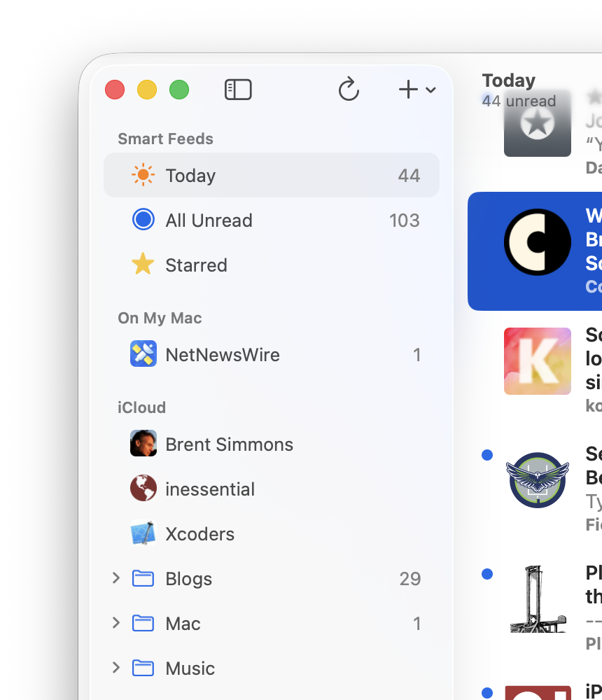Open the add feed plus dropdown
The height and width of the screenshot is (700, 602).
(x=417, y=90)
